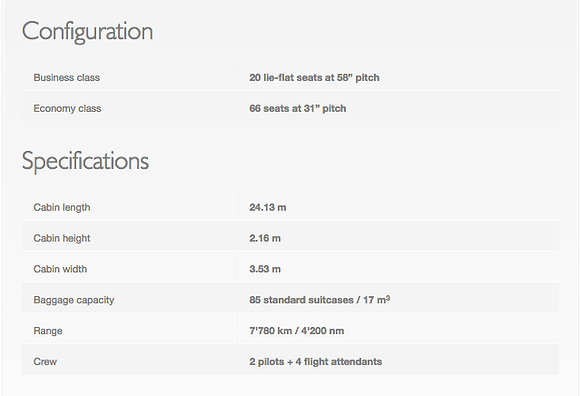Select the 2.16 m value
The image size is (580, 396).
(265, 238)
